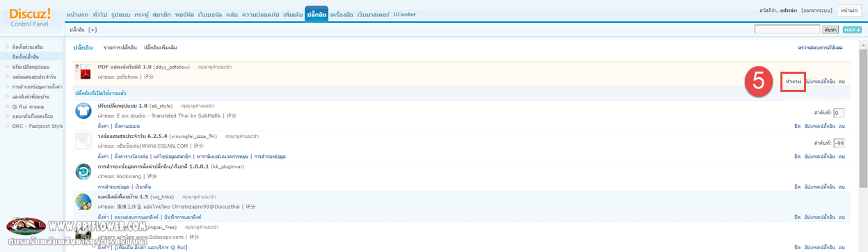The height and width of the screenshot is (252, 868).
Task: Click the pdfshow owner text
Action: [127, 77]
